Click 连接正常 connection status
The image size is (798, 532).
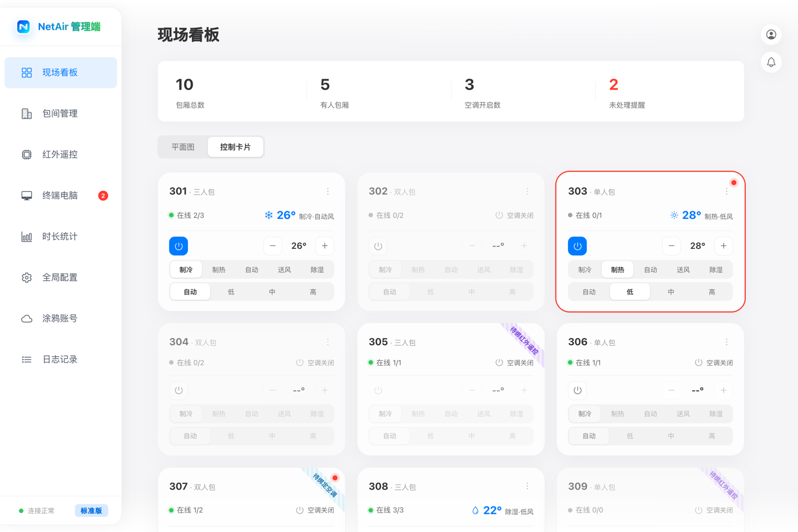click(37, 510)
